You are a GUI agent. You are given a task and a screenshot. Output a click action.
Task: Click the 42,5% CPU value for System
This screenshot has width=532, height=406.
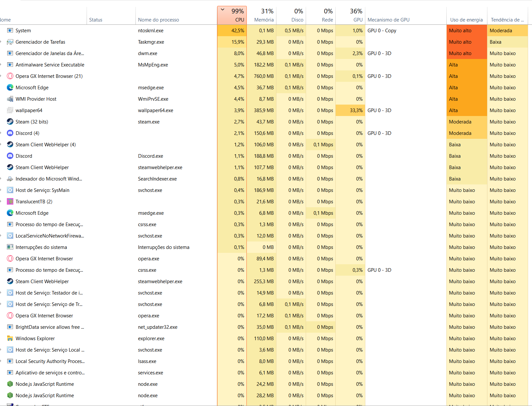(232, 31)
